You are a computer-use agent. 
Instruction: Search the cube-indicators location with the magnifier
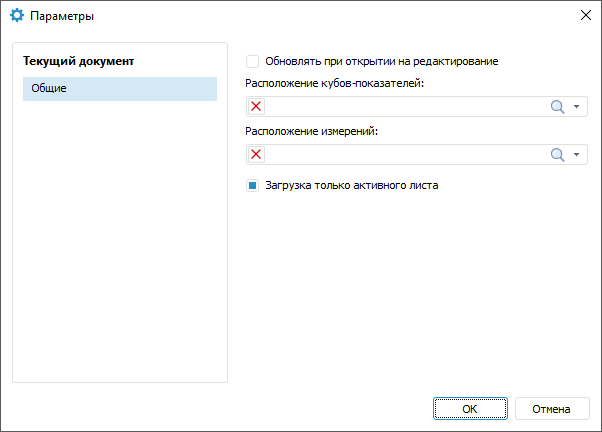pos(558,107)
